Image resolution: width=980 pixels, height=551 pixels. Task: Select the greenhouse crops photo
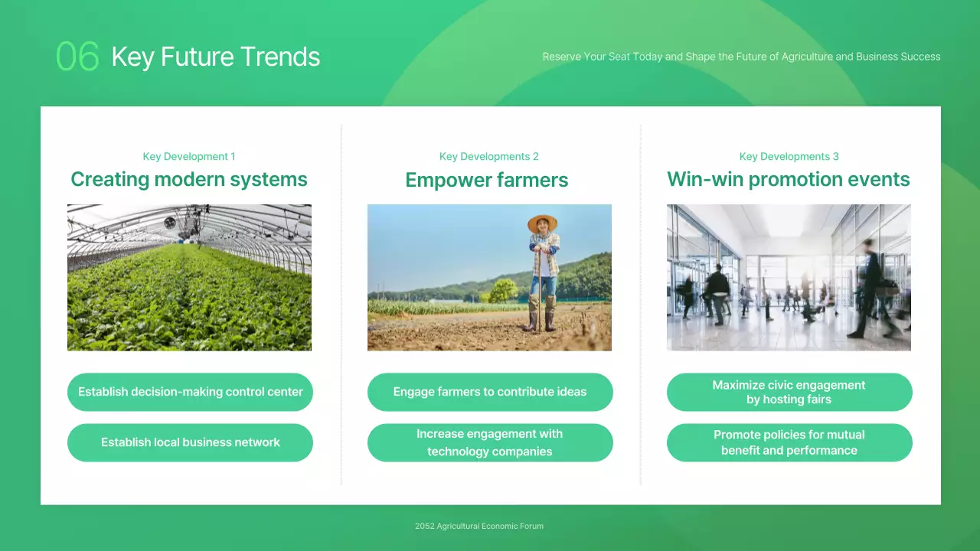coord(190,277)
